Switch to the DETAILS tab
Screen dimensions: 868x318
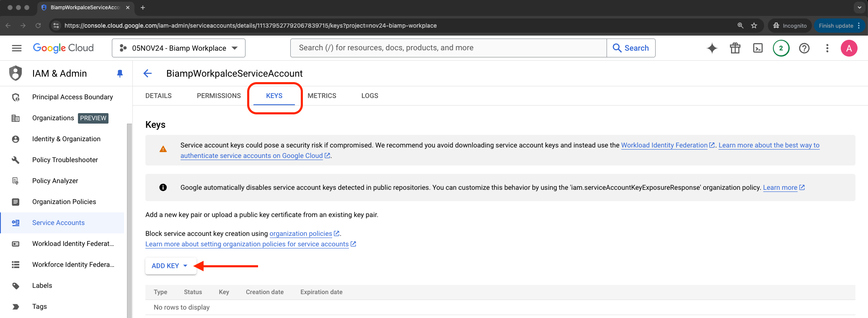(x=158, y=96)
